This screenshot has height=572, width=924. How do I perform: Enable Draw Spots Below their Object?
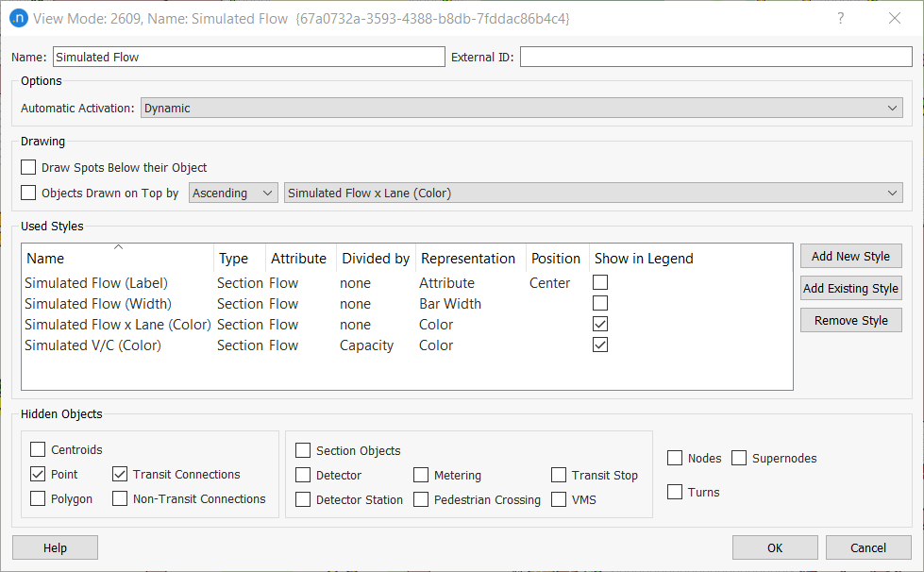click(x=27, y=166)
